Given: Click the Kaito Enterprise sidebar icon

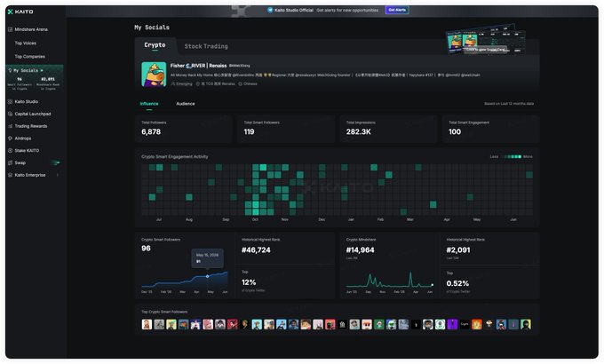Looking at the screenshot, I should 11,175.
